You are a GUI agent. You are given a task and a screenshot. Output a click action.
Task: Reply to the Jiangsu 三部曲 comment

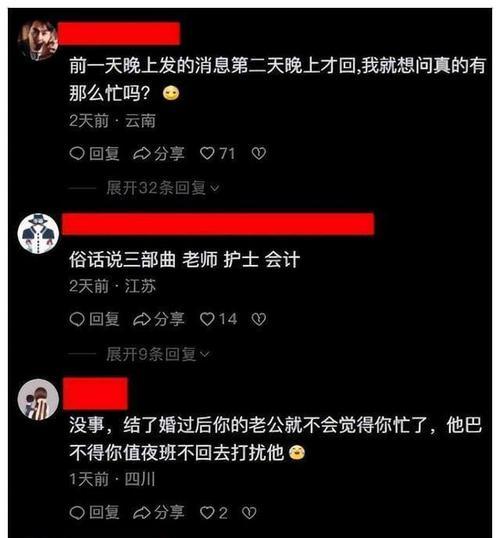94,319
